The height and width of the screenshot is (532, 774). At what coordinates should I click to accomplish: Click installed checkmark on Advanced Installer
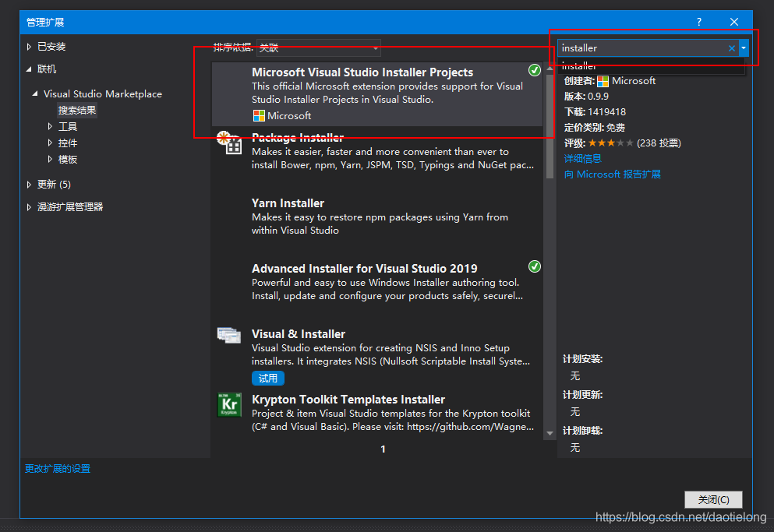coord(534,266)
